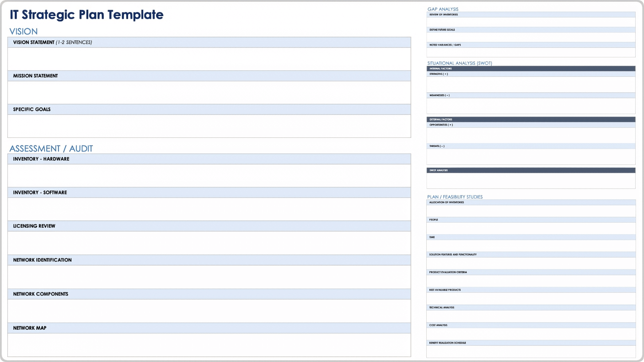The image size is (644, 362).
Task: Click the Define Future Goals row
Action: 531,30
